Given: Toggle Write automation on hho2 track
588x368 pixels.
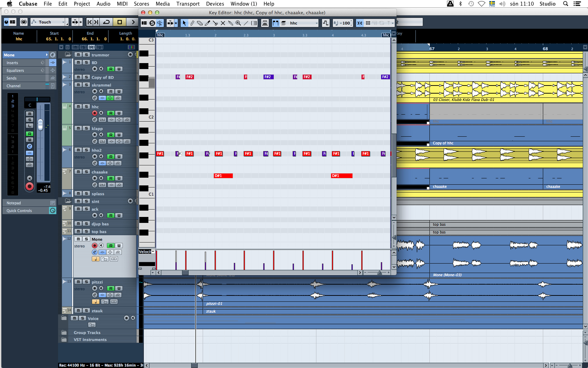Looking at the screenshot, I should pyautogui.click(x=119, y=157).
